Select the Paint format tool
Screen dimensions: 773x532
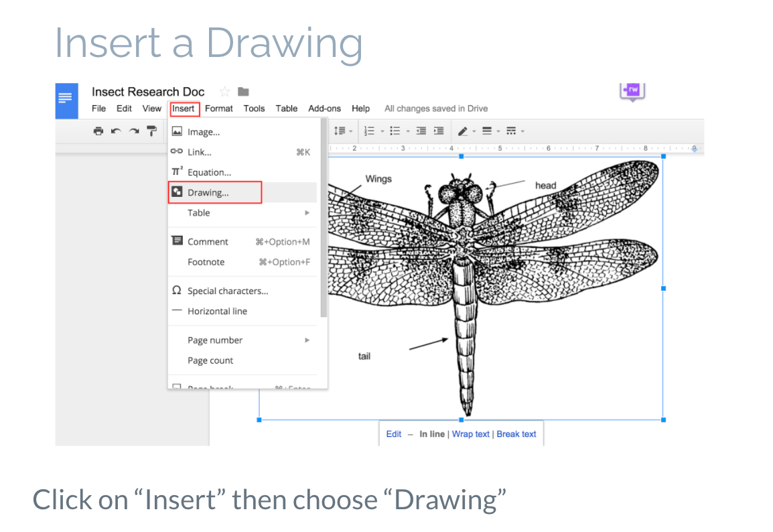tap(151, 131)
